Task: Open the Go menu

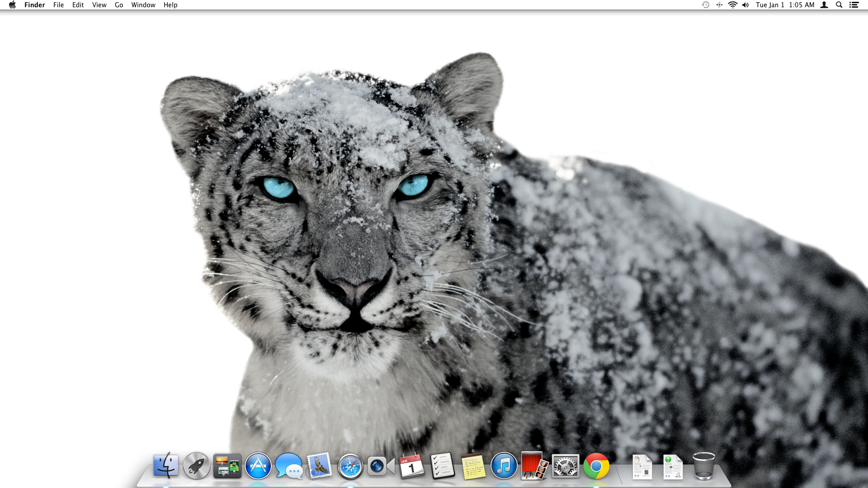Action: 119,5
